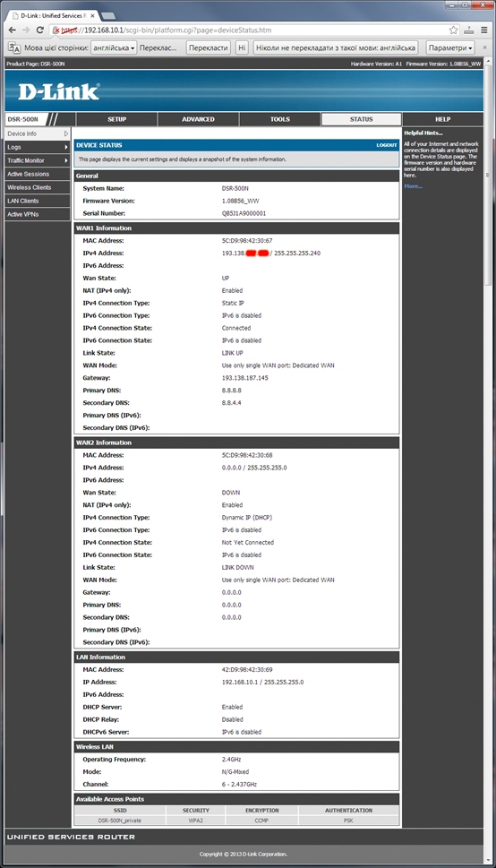The height and width of the screenshot is (868, 496).
Task: Click WPA2 security cell
Action: tap(196, 821)
